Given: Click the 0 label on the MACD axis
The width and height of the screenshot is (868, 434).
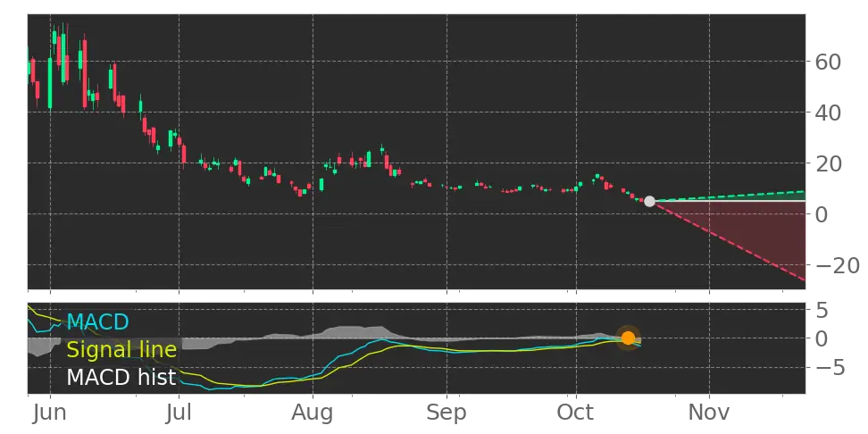Looking at the screenshot, I should pos(822,338).
